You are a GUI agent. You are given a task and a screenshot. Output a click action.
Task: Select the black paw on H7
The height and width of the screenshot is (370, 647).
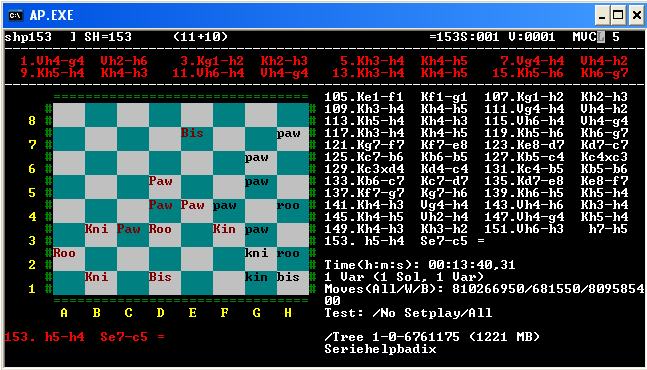[x=288, y=133]
